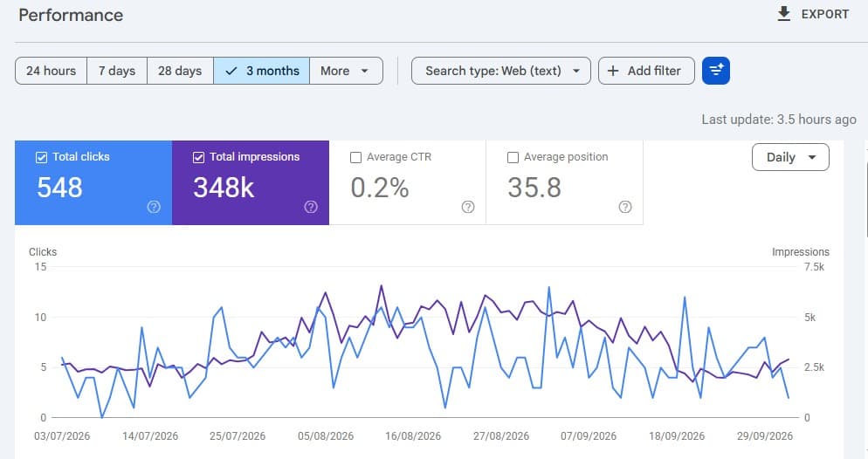
Task: Click the Performance heading
Action: (71, 15)
